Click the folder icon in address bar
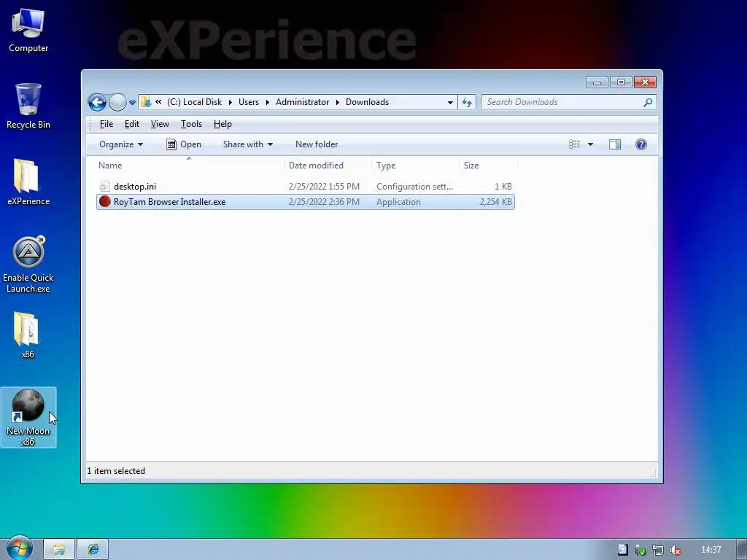 [x=146, y=102]
